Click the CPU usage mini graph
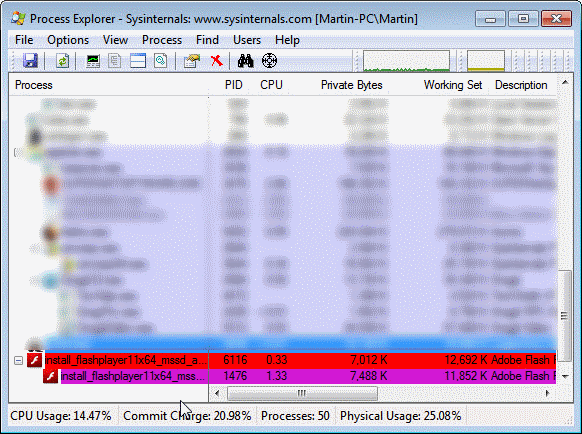This screenshot has height=434, width=582. coord(406,61)
